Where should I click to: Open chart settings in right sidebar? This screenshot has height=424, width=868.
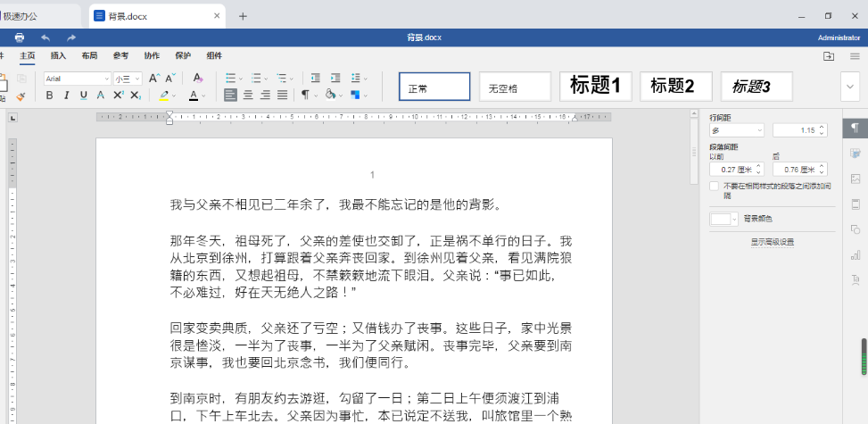click(x=856, y=255)
